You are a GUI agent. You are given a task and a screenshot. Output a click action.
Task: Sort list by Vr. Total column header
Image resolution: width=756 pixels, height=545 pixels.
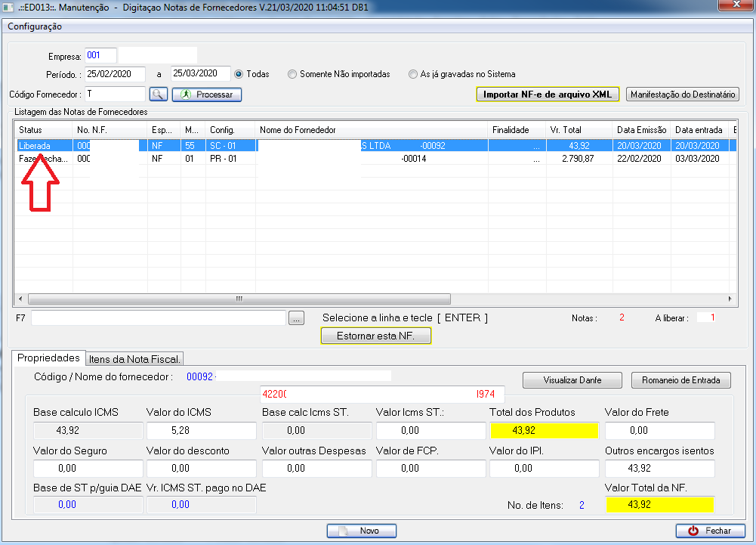(x=579, y=130)
